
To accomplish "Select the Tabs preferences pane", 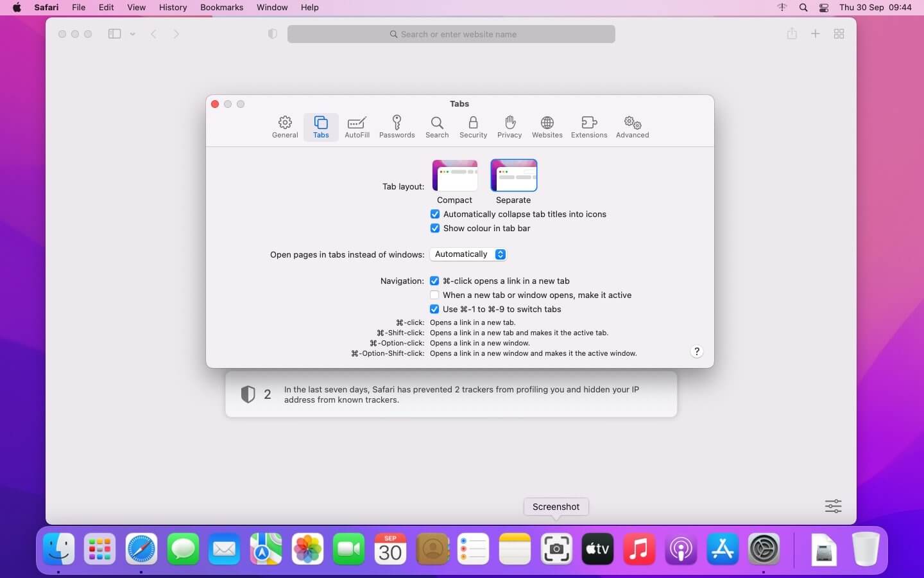I will (x=321, y=127).
